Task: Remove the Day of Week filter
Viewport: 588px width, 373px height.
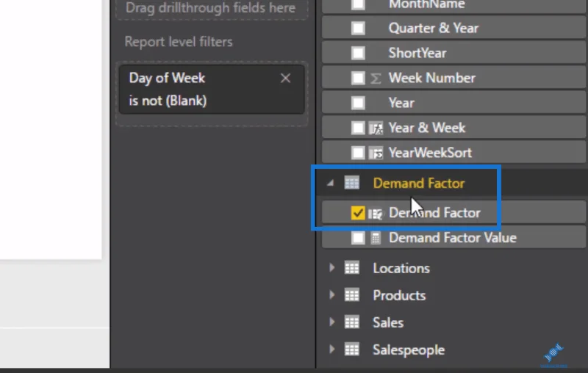Action: 285,79
